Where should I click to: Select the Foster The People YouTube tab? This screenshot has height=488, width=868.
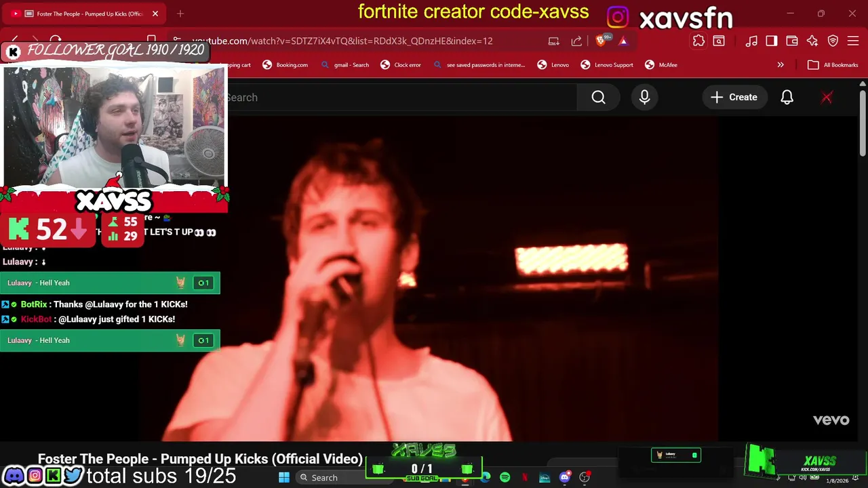click(85, 14)
